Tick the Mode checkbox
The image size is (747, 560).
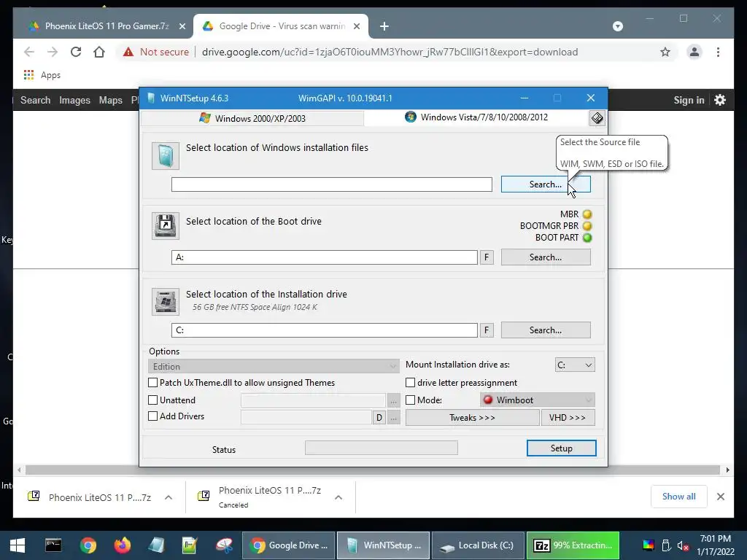(410, 400)
